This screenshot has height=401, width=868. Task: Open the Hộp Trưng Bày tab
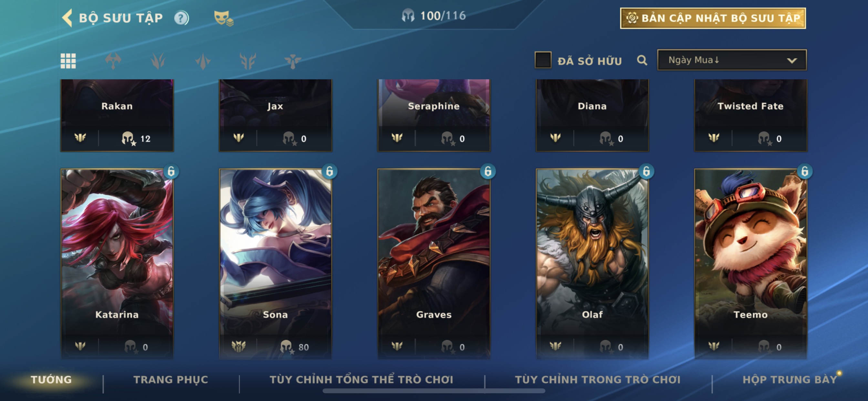(790, 379)
